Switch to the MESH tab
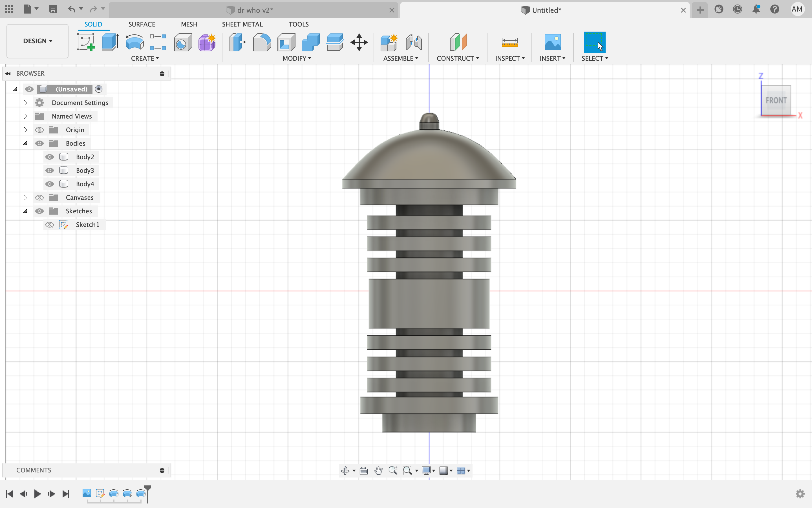Viewport: 812px width, 508px height. (x=189, y=24)
